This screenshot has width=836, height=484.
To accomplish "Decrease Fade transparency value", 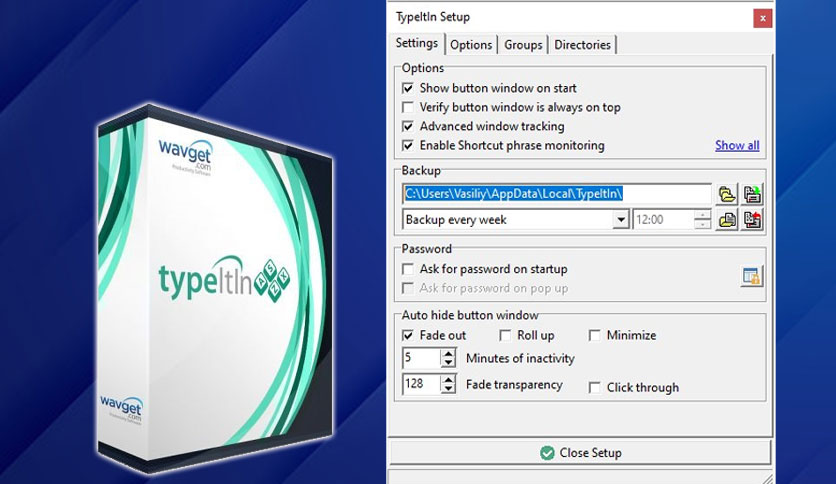I will pos(448,389).
